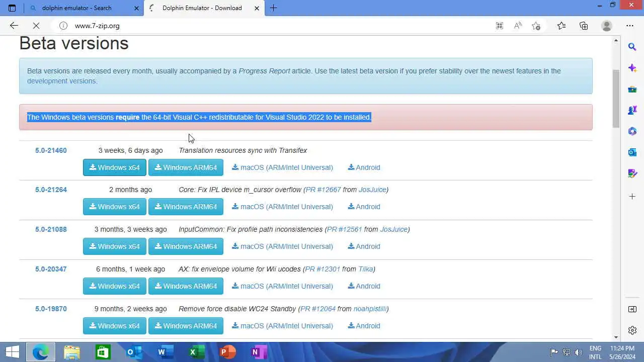The height and width of the screenshot is (362, 644).
Task: Download macOS universal build for 5.0-21264
Action: pyautogui.click(x=282, y=207)
